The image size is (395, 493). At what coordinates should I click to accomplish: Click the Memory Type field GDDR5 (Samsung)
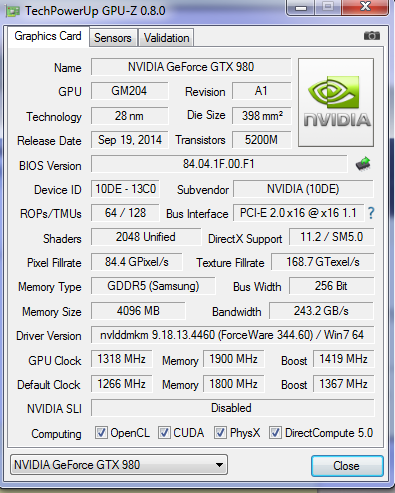(x=153, y=286)
